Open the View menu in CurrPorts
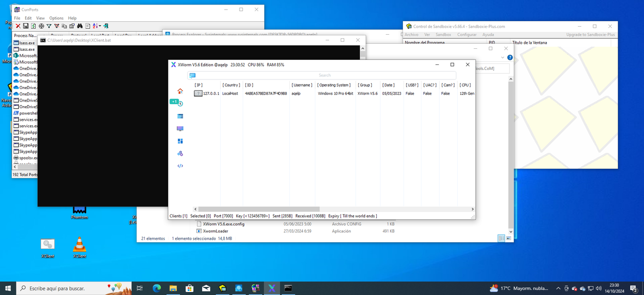 point(40,18)
